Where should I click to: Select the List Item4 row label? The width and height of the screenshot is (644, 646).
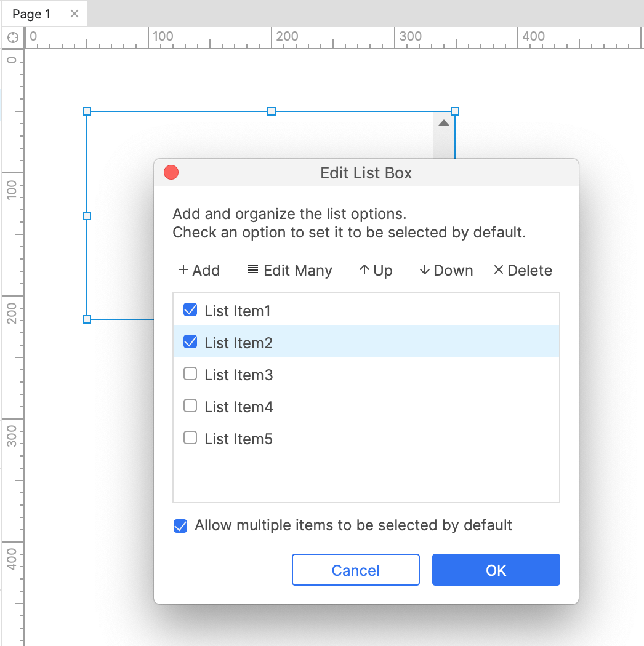pyautogui.click(x=239, y=407)
